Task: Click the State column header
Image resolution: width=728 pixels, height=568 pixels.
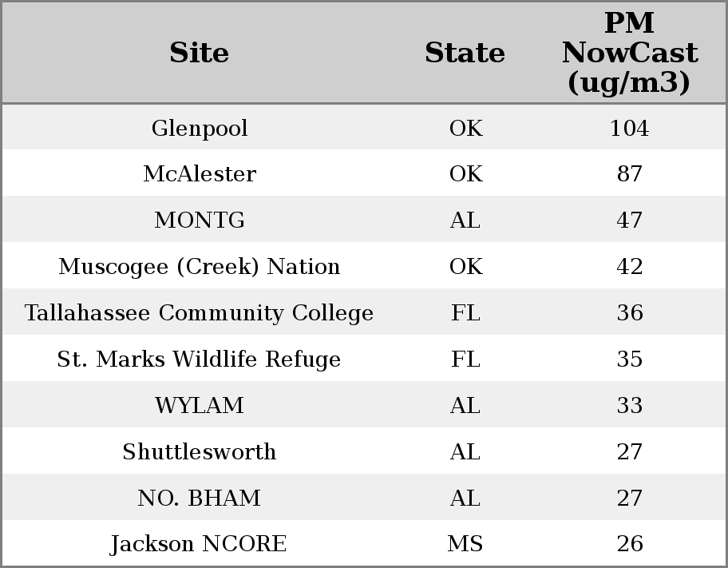Action: coord(465,53)
